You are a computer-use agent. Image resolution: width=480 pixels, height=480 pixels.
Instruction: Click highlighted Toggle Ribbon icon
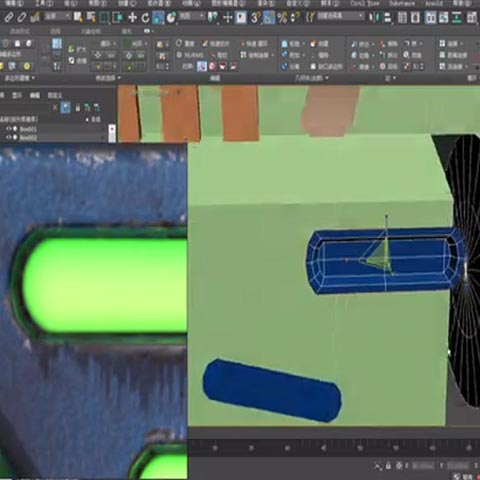coord(431,17)
